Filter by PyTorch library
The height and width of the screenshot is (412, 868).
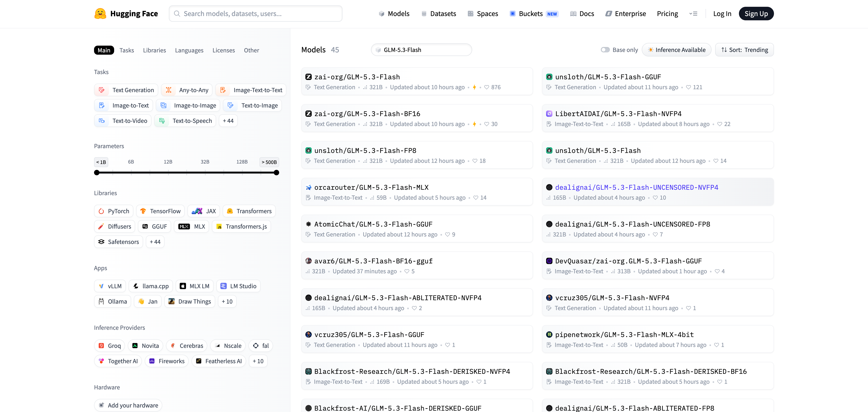click(113, 211)
